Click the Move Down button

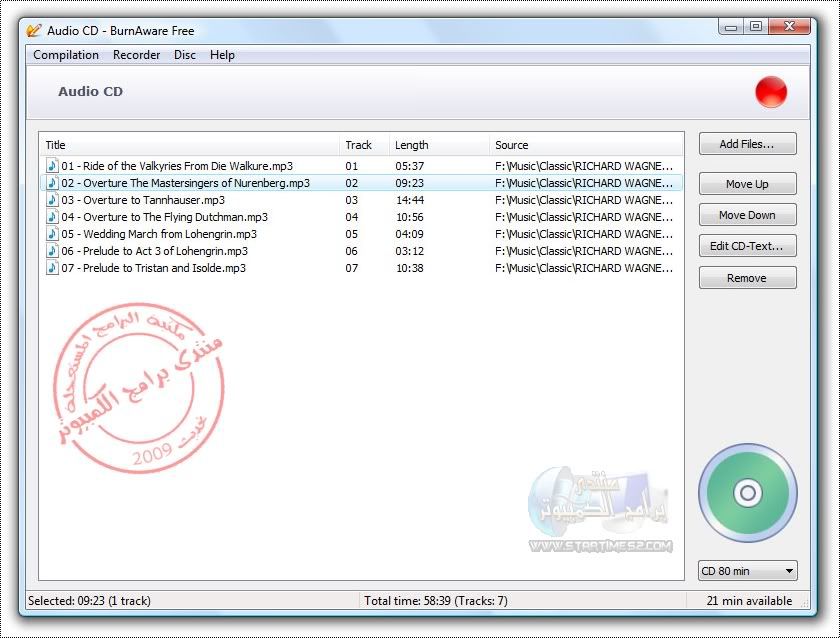pyautogui.click(x=747, y=215)
